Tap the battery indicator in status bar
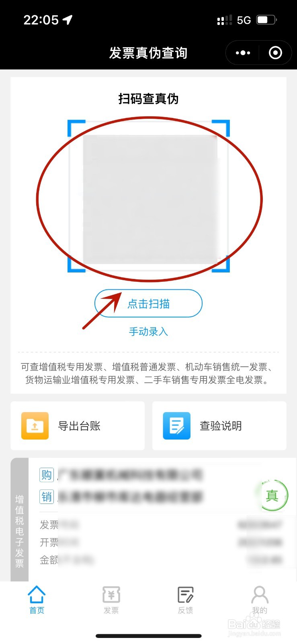 [266, 20]
